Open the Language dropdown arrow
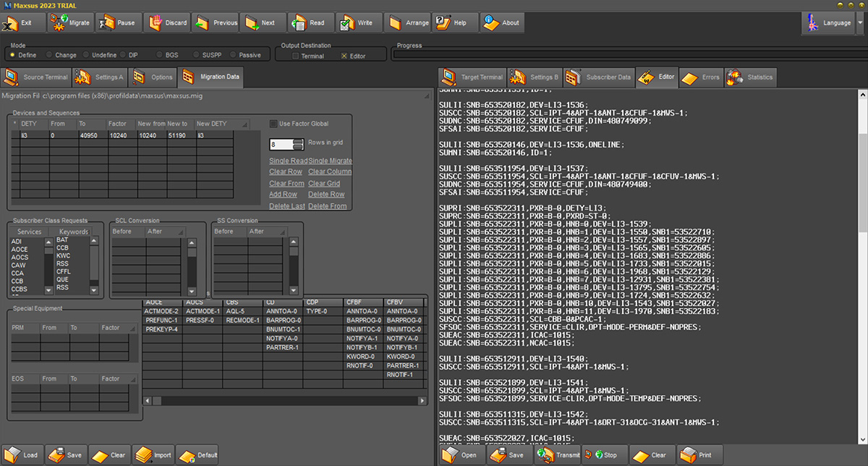This screenshot has height=466, width=868. 860,22
